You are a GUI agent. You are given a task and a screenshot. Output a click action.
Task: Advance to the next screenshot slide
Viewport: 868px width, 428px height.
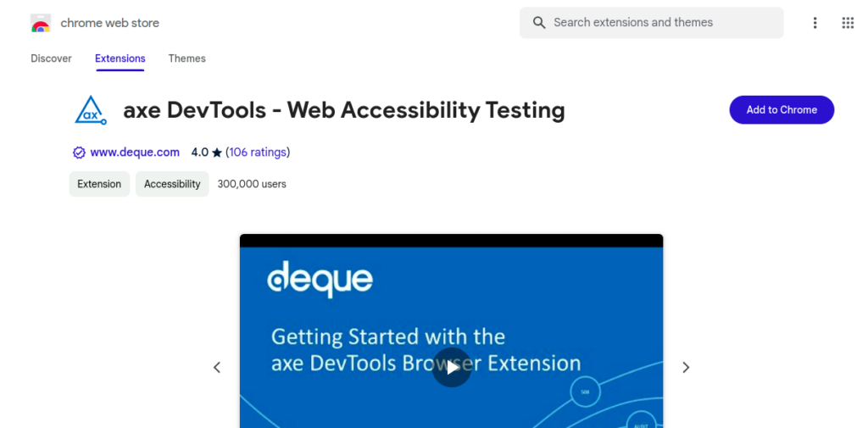686,367
